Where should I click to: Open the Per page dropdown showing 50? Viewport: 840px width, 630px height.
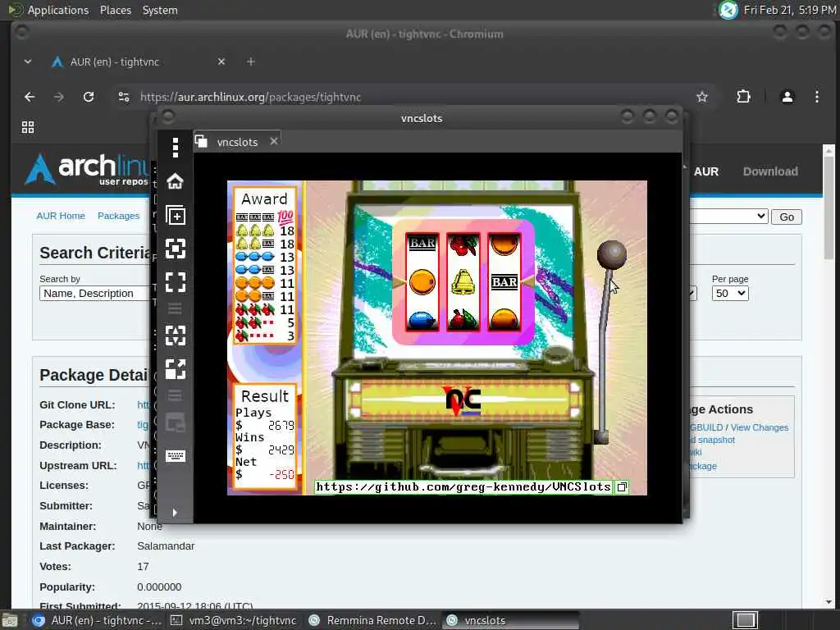pos(729,293)
